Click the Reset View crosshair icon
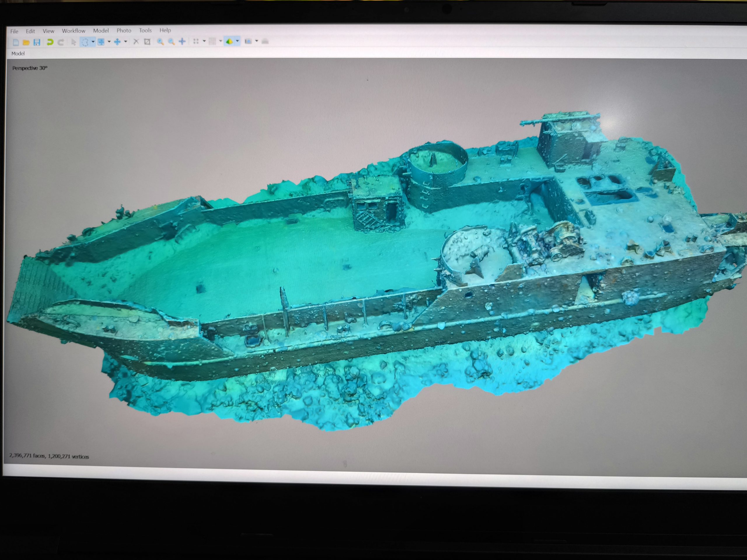 tap(182, 41)
